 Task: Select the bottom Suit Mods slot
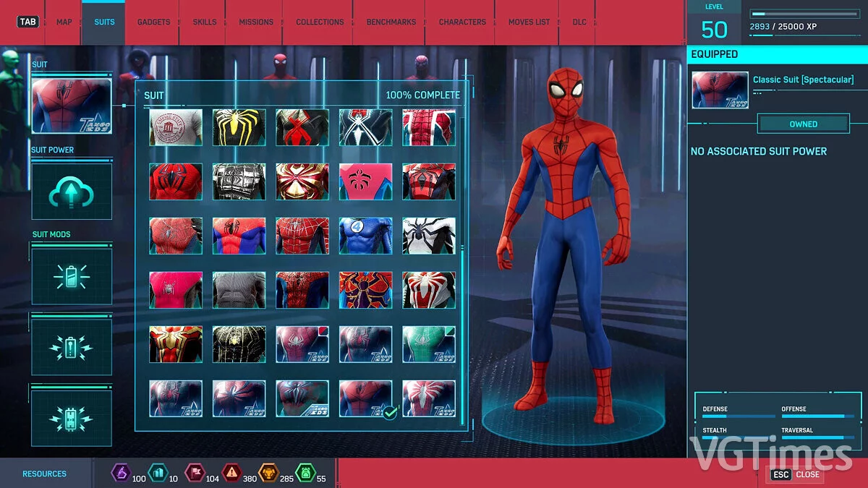pyautogui.click(x=72, y=416)
